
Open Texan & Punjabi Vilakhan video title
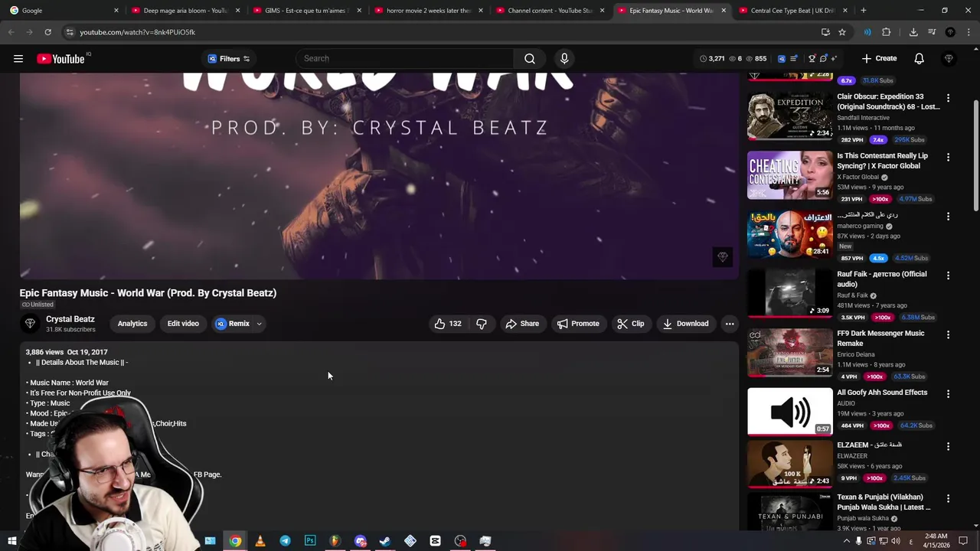pos(884,502)
